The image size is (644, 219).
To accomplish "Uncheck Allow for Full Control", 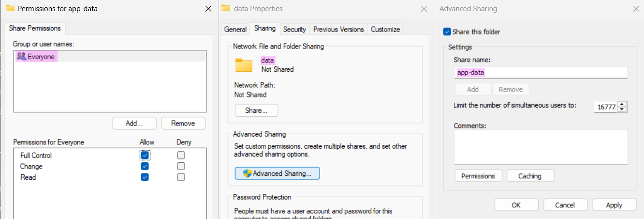I will tap(145, 156).
